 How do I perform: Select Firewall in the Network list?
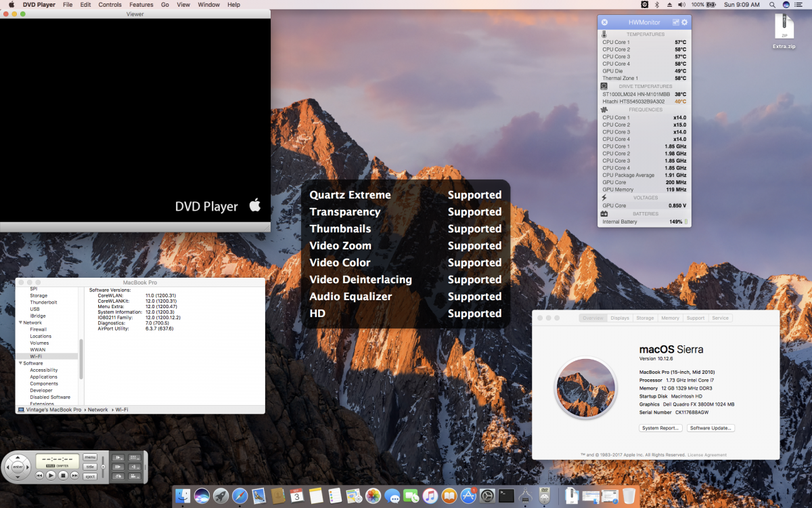click(x=39, y=329)
